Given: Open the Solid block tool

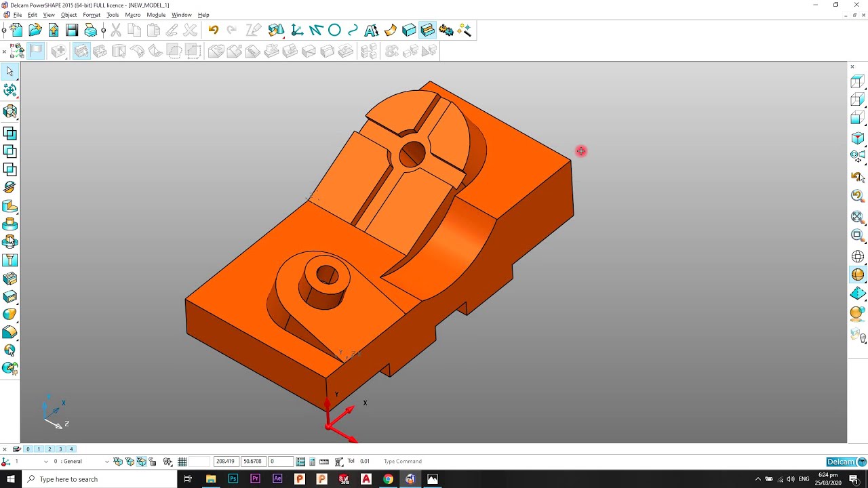Looking at the screenshot, I should 409,30.
